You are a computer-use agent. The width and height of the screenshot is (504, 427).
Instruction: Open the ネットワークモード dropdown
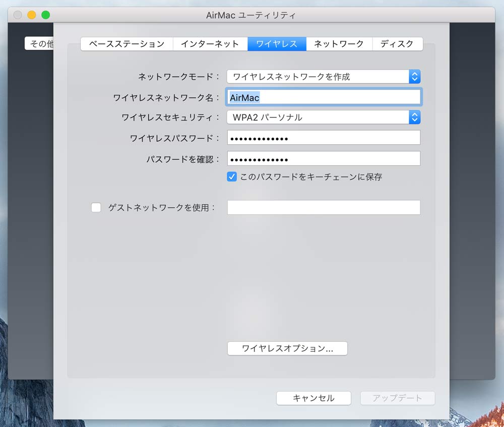pyautogui.click(x=324, y=77)
